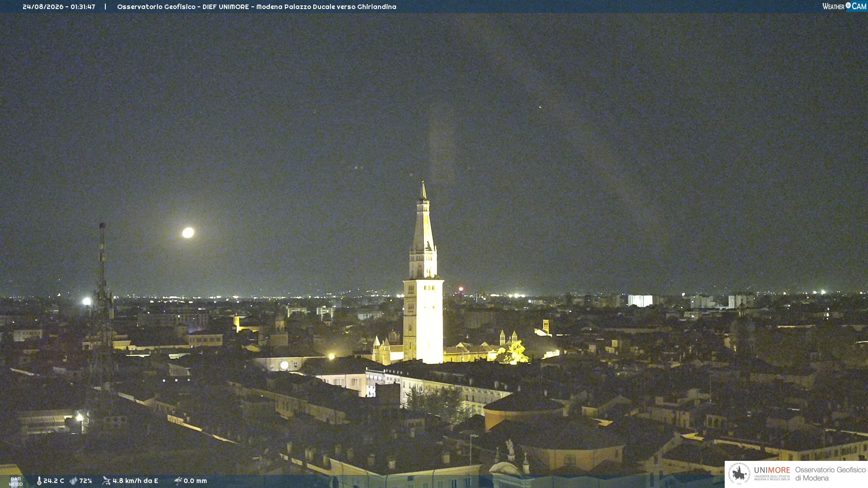Click the illuminated Ghirlandina tower
The width and height of the screenshot is (868, 488).
423,276
